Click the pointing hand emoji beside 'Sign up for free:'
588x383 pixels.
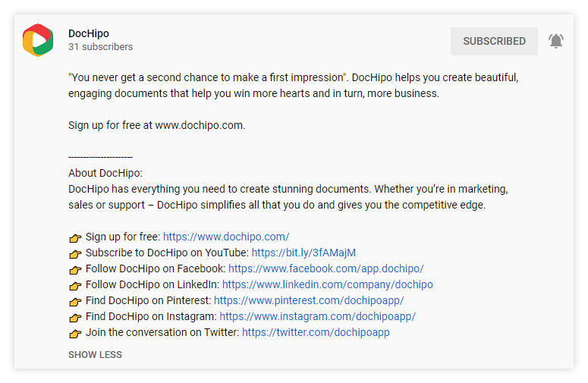click(x=75, y=238)
